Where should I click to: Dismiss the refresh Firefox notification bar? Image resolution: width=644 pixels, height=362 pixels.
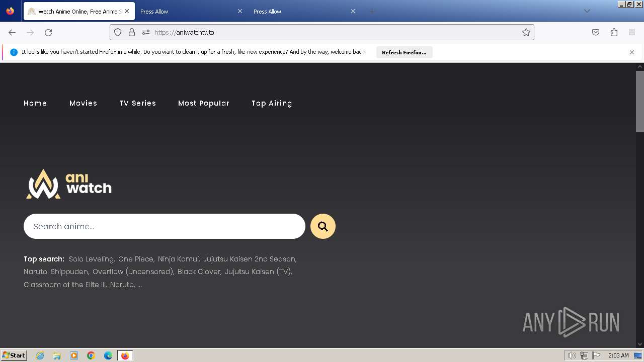(x=632, y=52)
